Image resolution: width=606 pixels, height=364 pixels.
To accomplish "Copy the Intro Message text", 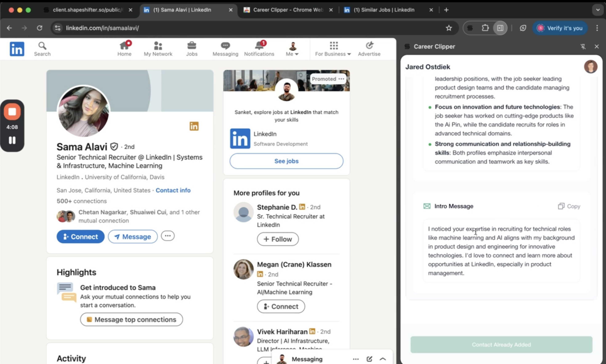I will pyautogui.click(x=569, y=206).
